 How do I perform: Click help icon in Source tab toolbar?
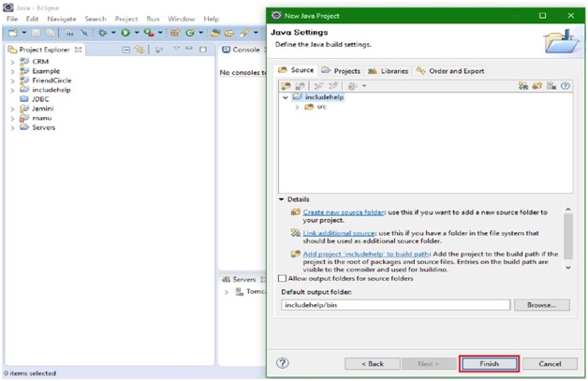566,86
